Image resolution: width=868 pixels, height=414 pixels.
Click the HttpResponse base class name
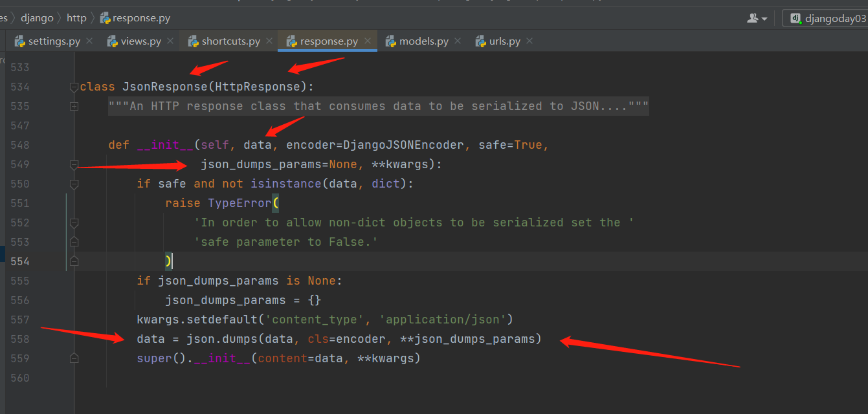258,87
